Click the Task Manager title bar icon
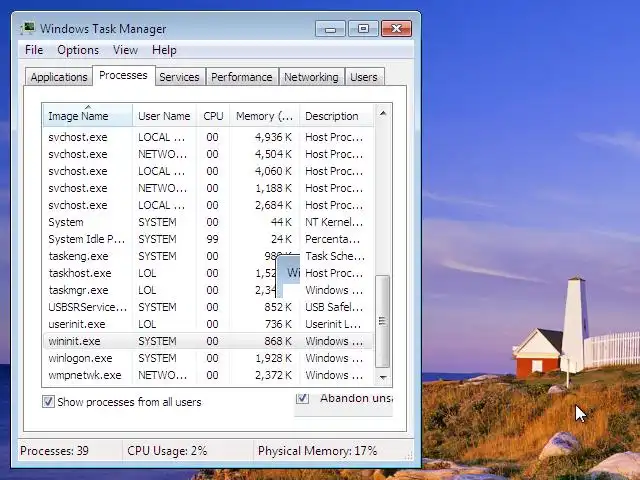This screenshot has height=480, width=640. pyautogui.click(x=28, y=29)
